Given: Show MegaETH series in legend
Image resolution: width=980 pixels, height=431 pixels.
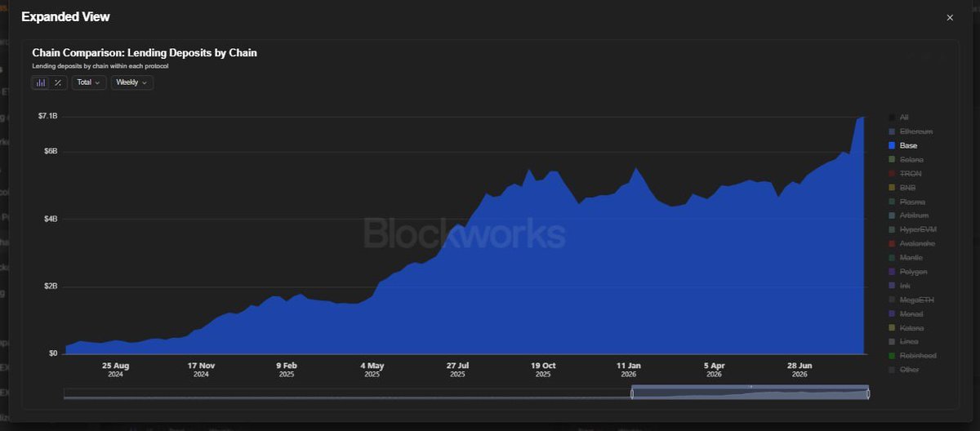Looking at the screenshot, I should (911, 300).
